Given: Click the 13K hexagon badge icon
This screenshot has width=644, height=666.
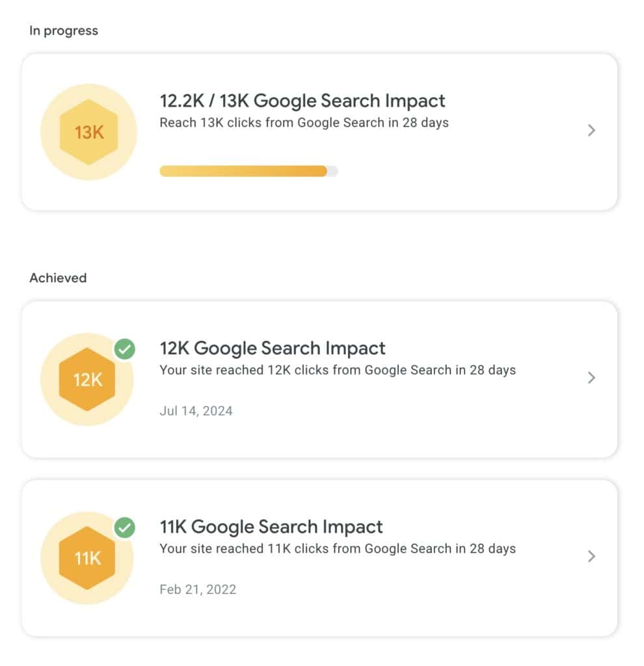Looking at the screenshot, I should tap(88, 132).
